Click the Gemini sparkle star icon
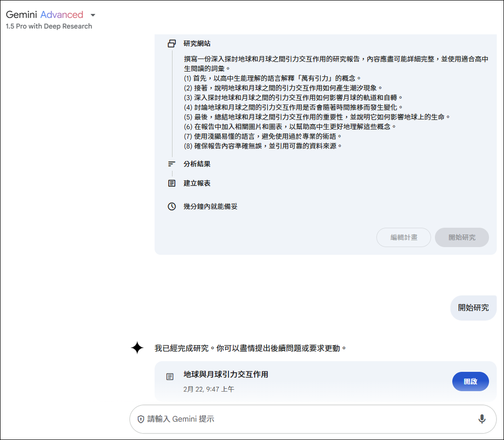The width and height of the screenshot is (504, 440). pos(137,348)
